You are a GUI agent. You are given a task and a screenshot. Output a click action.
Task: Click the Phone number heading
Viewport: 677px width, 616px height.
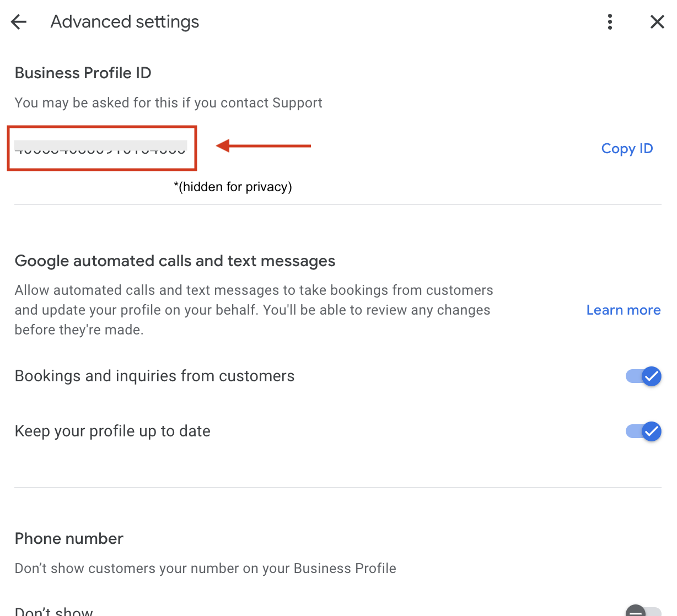pos(69,539)
